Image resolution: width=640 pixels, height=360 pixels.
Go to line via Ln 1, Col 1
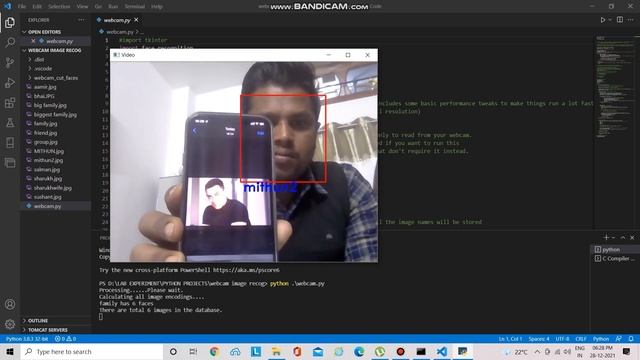510,339
